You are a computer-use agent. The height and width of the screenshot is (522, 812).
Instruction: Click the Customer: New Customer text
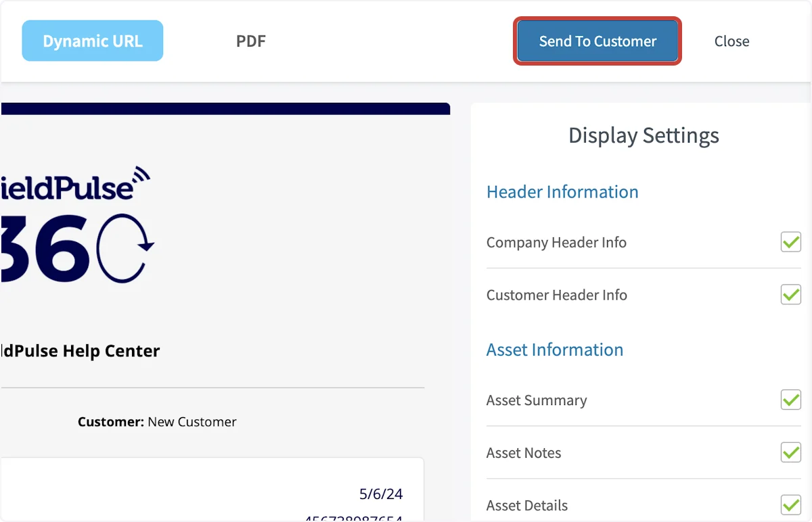click(157, 422)
